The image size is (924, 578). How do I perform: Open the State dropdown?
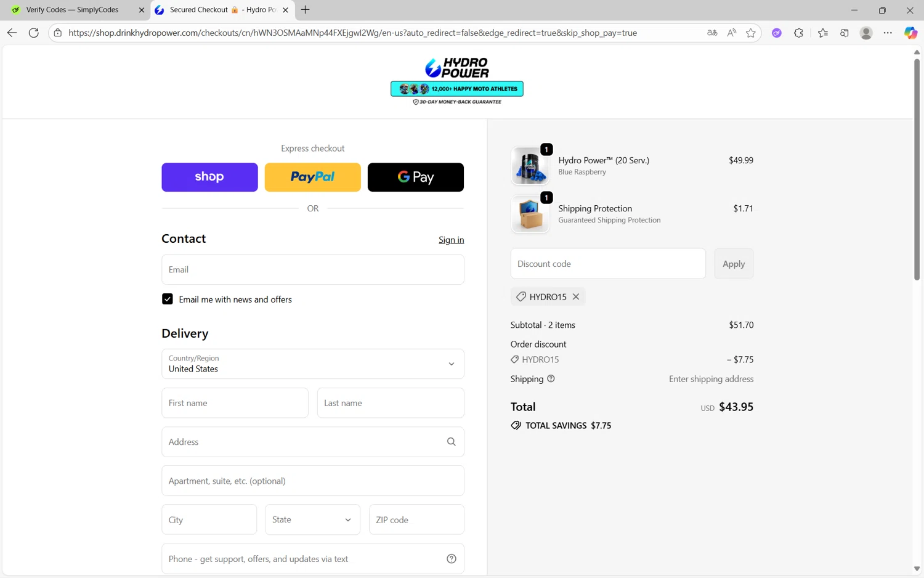tap(313, 519)
